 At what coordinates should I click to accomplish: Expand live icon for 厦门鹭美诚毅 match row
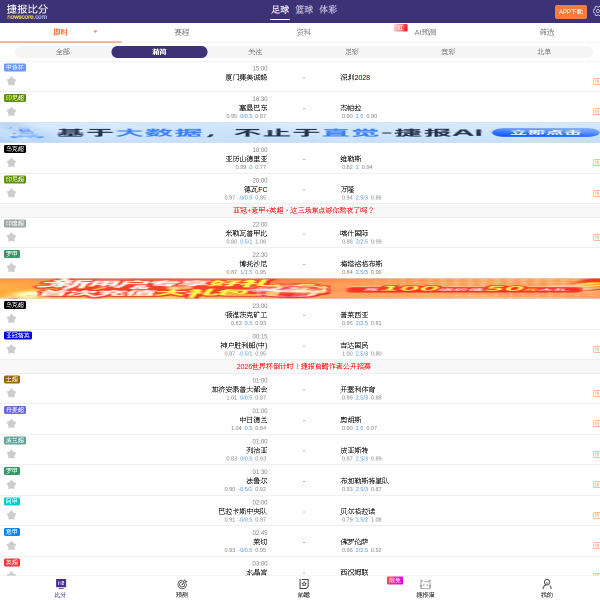[x=595, y=81]
